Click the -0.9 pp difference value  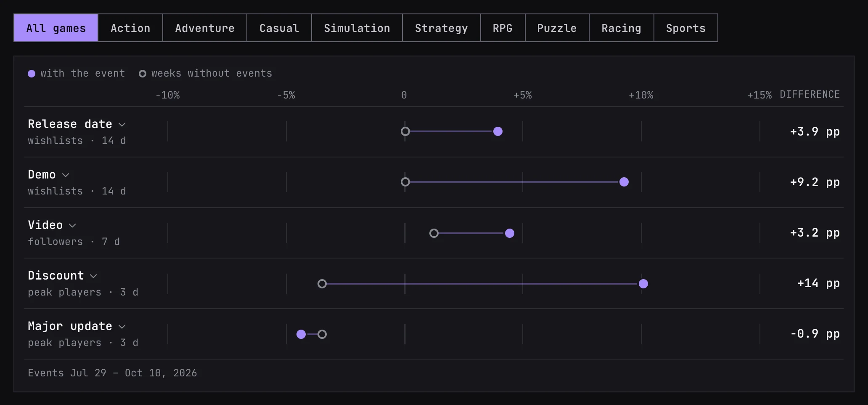point(815,333)
